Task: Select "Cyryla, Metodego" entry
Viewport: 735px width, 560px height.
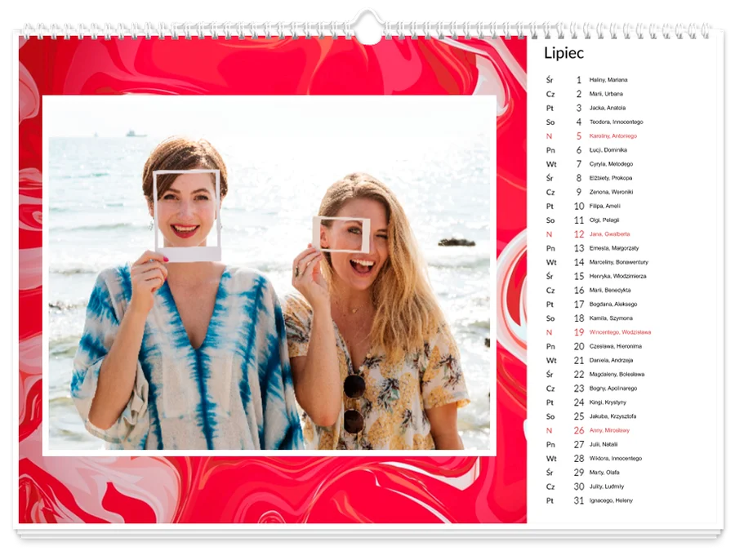Action: tap(611, 164)
